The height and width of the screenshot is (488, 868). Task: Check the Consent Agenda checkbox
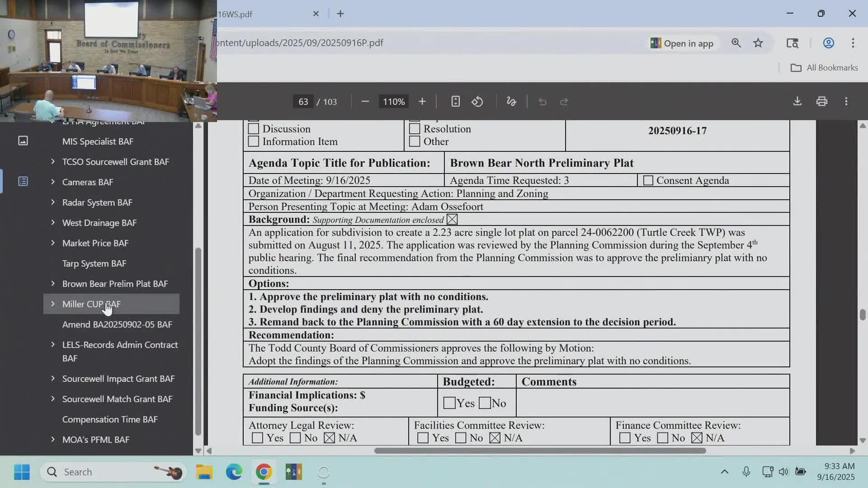648,180
